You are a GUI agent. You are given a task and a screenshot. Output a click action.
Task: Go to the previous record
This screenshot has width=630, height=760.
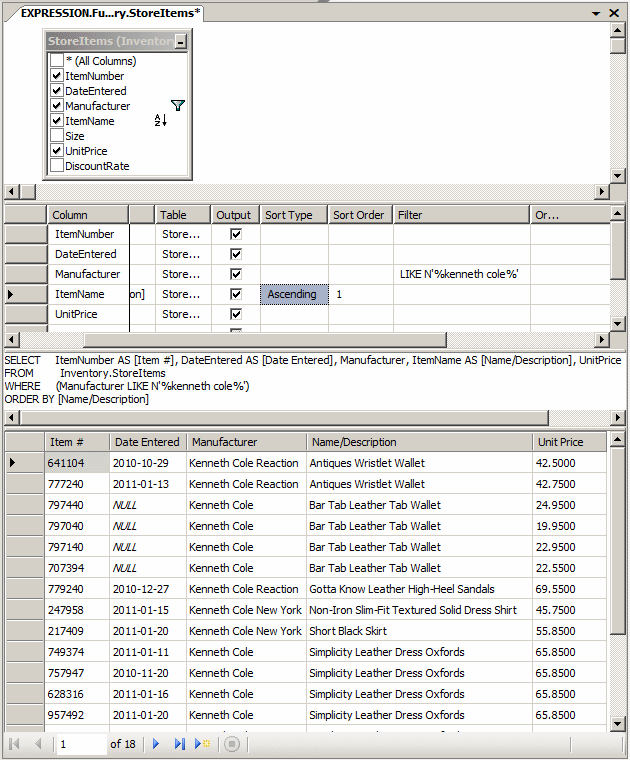tap(38, 744)
